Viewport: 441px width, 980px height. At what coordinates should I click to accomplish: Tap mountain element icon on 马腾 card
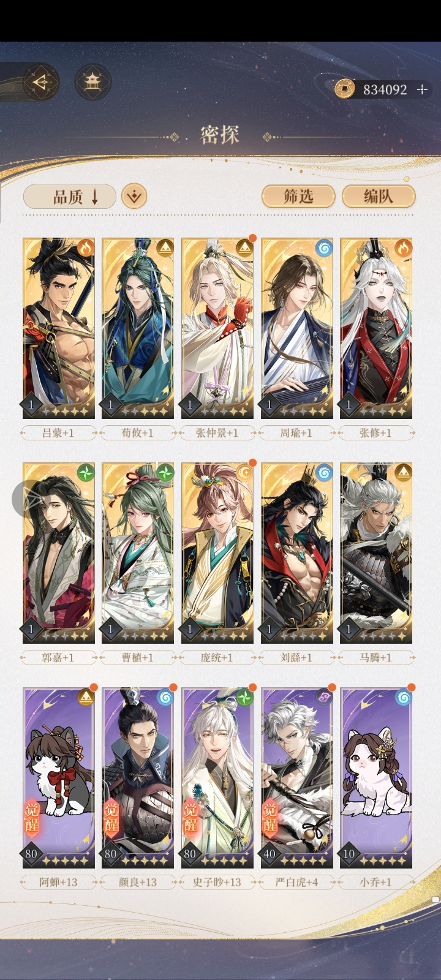403,472
